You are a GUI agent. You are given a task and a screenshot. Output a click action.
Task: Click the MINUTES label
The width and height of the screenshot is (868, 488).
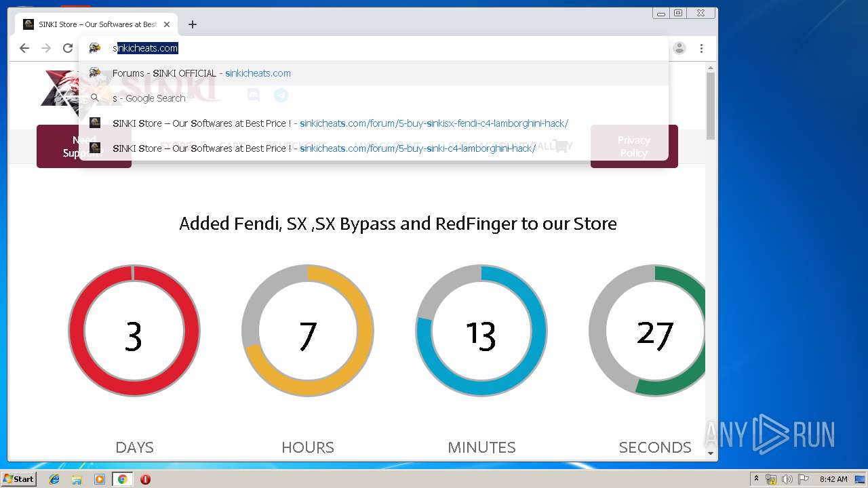click(x=481, y=447)
